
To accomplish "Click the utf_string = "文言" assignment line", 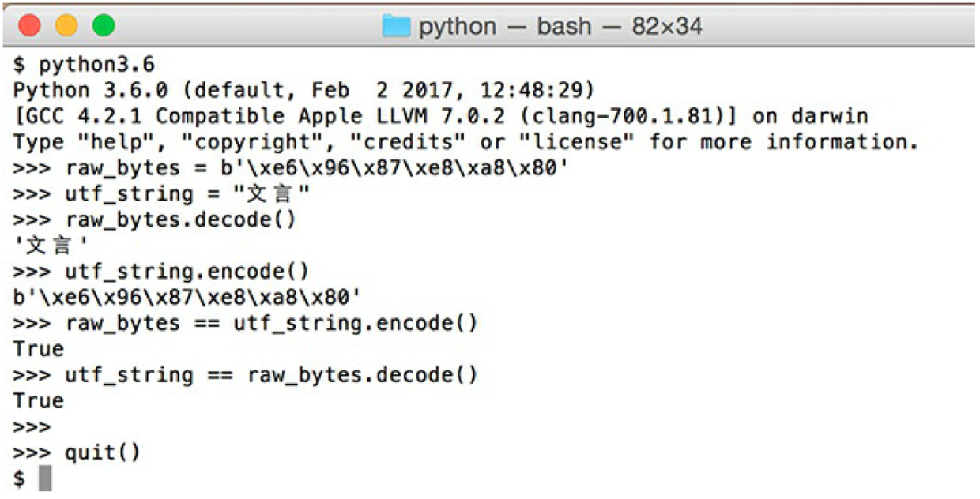I will (x=162, y=194).
